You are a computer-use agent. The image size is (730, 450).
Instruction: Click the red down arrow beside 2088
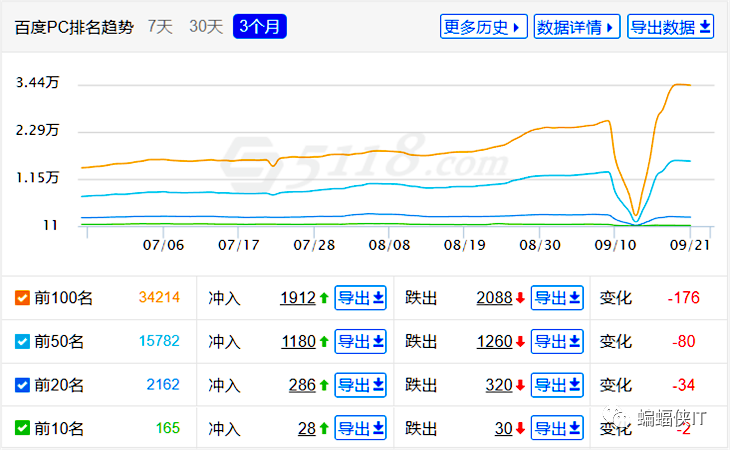520,298
